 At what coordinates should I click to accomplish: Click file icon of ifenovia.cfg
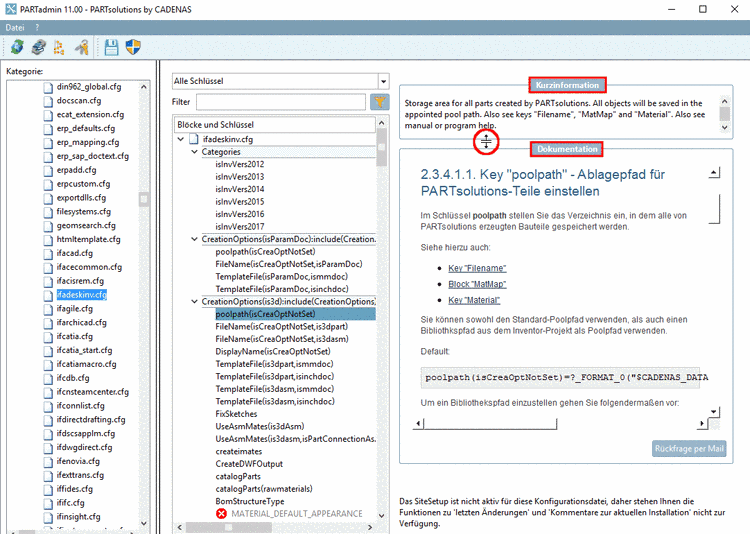tap(48, 462)
